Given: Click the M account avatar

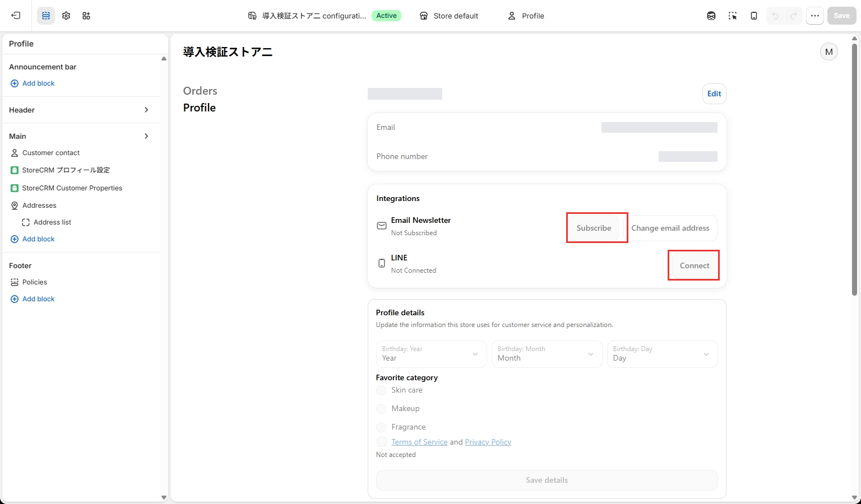Looking at the screenshot, I should 829,52.
